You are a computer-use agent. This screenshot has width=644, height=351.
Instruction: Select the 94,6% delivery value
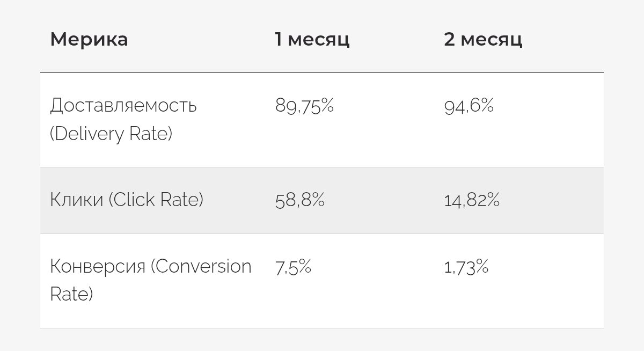(x=469, y=106)
